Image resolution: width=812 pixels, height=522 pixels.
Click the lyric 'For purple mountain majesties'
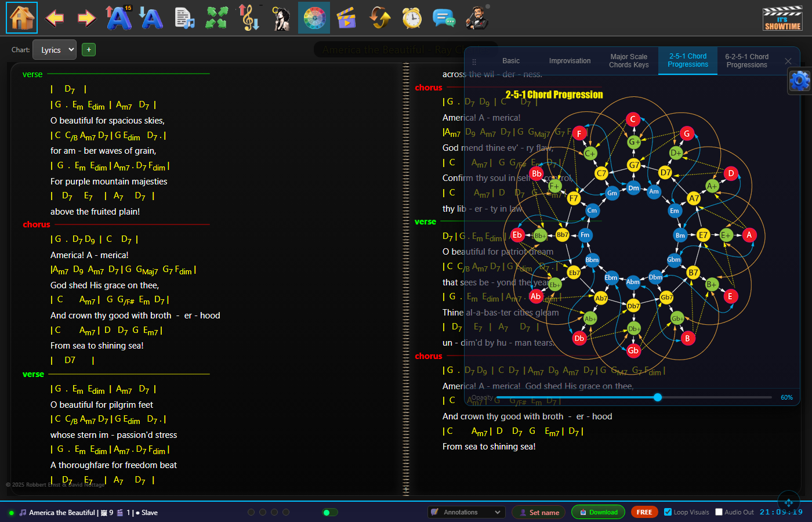point(108,182)
